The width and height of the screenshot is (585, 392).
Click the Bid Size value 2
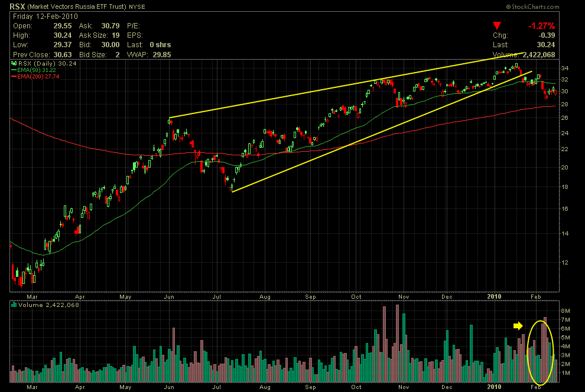coord(118,54)
